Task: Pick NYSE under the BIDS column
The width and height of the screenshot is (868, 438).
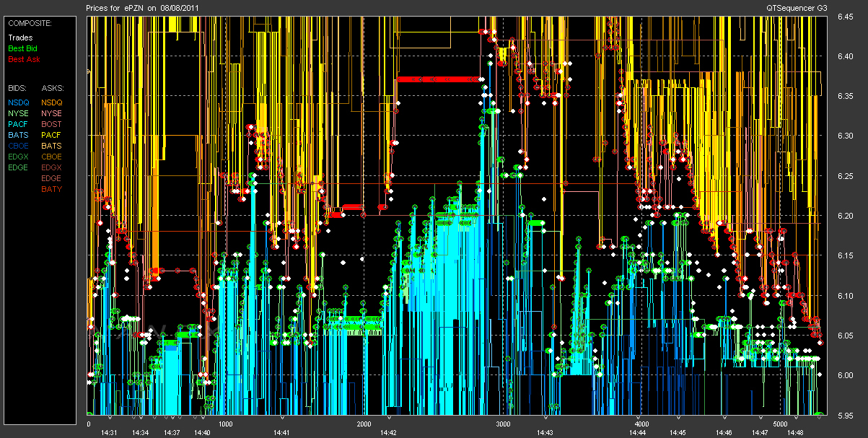Action: pyautogui.click(x=19, y=113)
